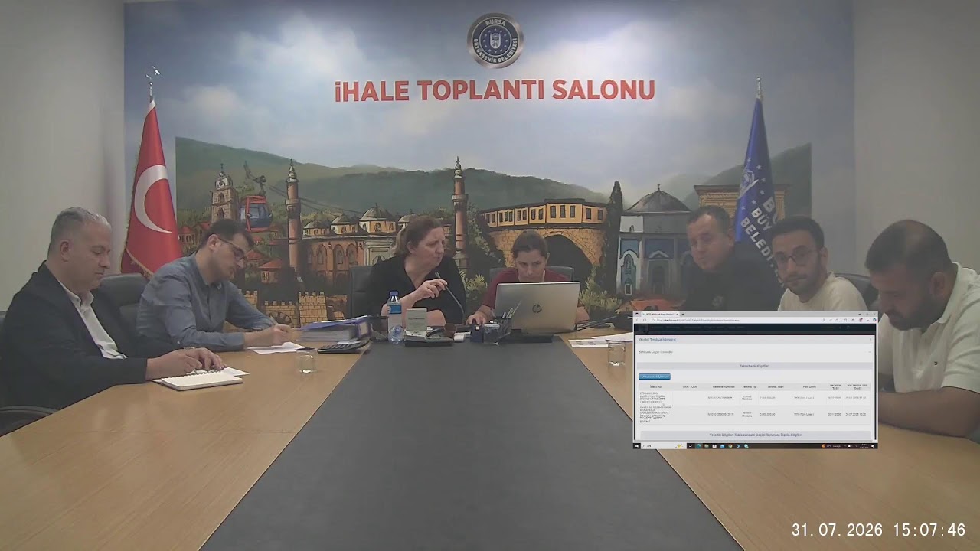Click the Teminat Tutarı column header
This screenshot has height=551, width=980.
click(x=776, y=386)
